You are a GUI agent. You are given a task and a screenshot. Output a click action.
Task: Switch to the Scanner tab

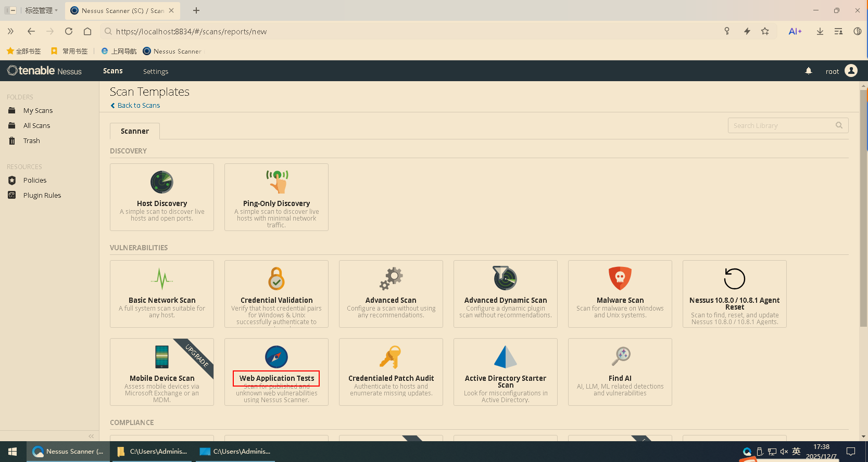[x=135, y=131]
